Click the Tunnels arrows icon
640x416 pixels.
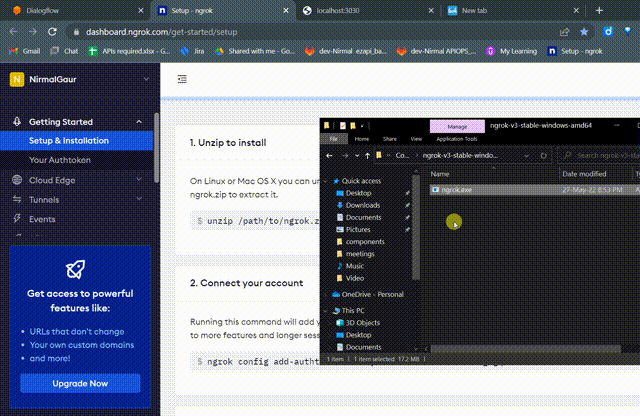tap(17, 199)
